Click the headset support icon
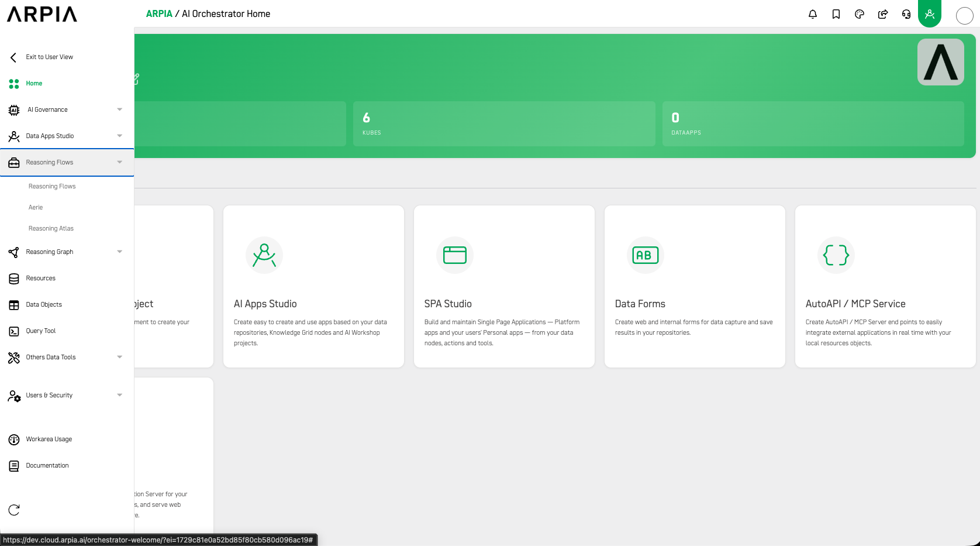Screen dimensions: 980x546 click(906, 14)
